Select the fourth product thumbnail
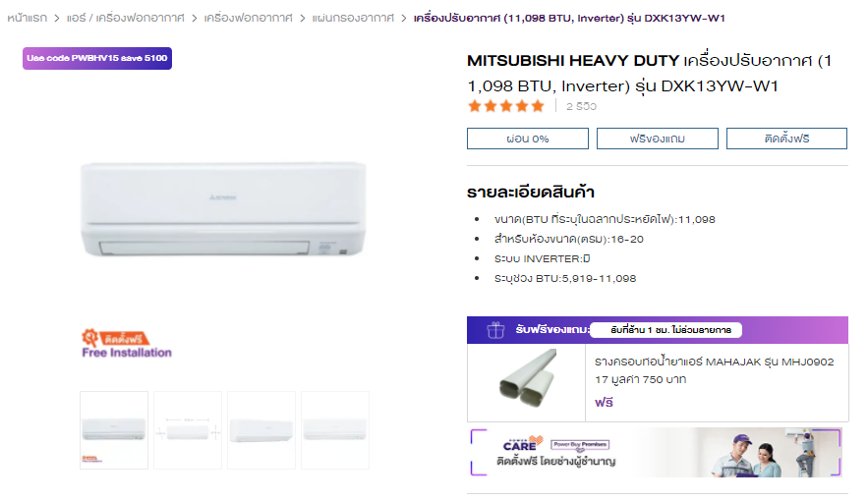The height and width of the screenshot is (502, 868). (335, 430)
